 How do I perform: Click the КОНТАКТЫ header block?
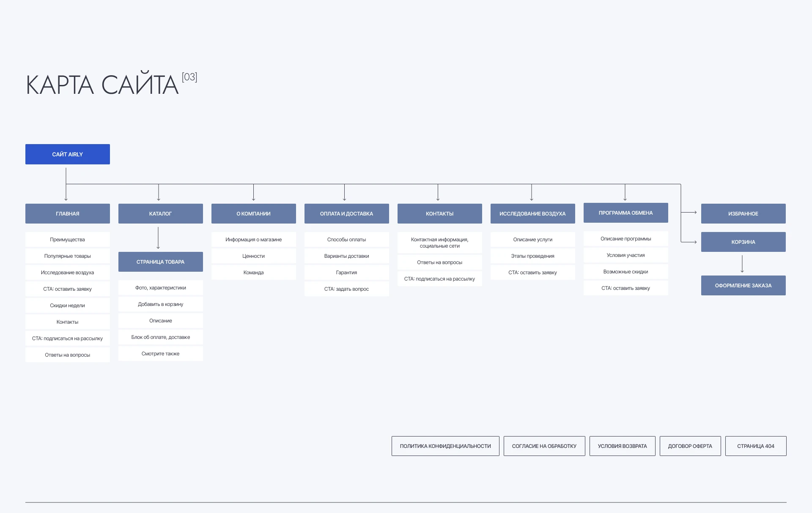tap(440, 213)
